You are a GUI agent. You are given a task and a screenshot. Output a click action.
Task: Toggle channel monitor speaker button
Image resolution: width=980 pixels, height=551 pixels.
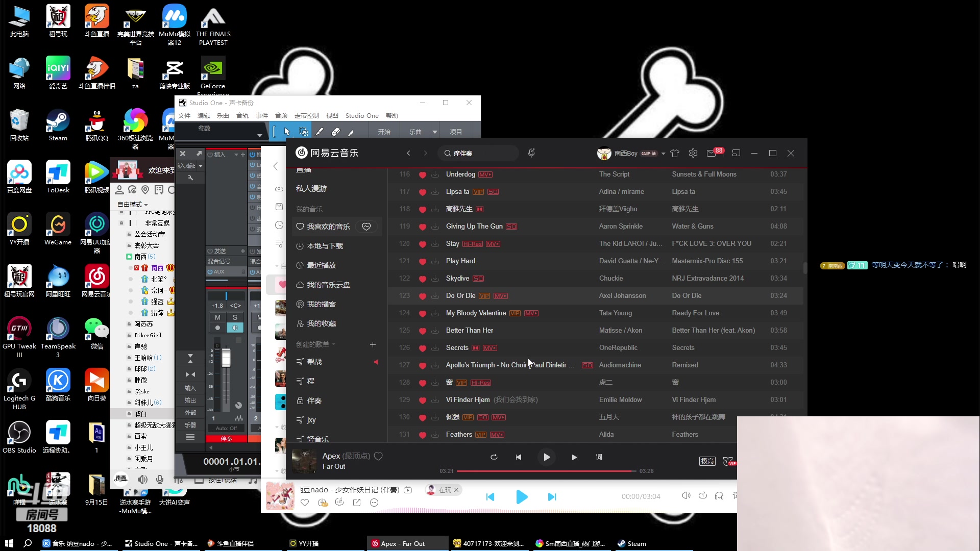click(235, 328)
